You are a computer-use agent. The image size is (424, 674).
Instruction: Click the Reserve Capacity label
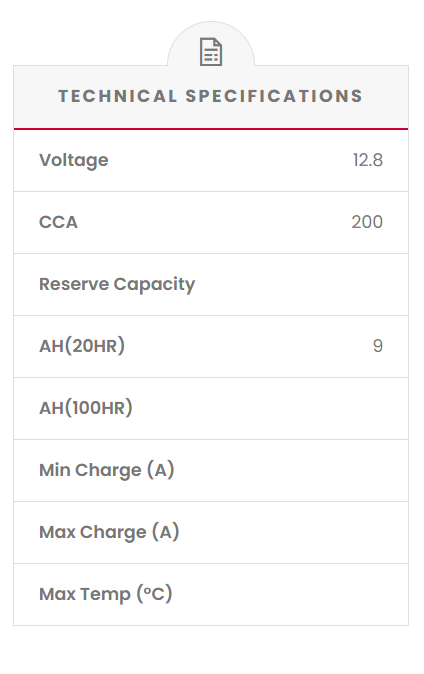coord(117,284)
